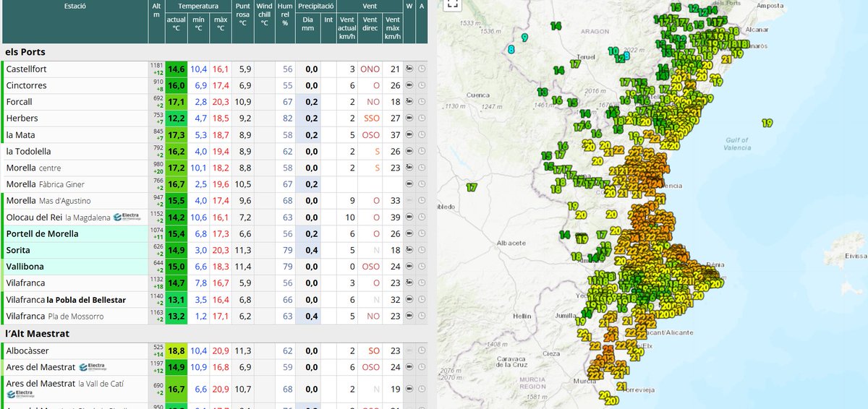Open the Vilafranca Pla de Mossorro station link
The width and height of the screenshot is (868, 409).
[x=55, y=317]
